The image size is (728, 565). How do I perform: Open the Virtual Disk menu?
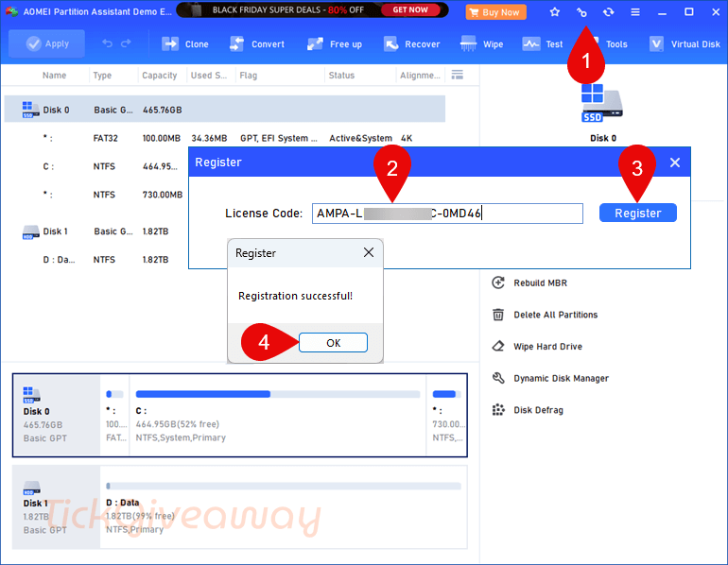(x=685, y=44)
